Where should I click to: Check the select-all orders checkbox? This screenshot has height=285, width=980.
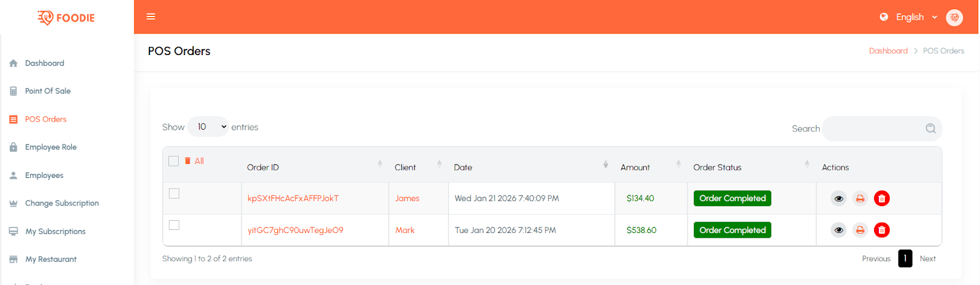(x=173, y=161)
